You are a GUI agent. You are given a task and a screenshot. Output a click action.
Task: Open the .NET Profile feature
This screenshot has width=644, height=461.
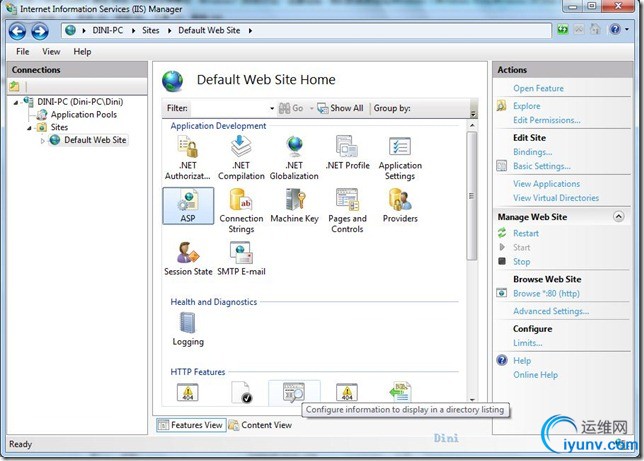coord(347,153)
